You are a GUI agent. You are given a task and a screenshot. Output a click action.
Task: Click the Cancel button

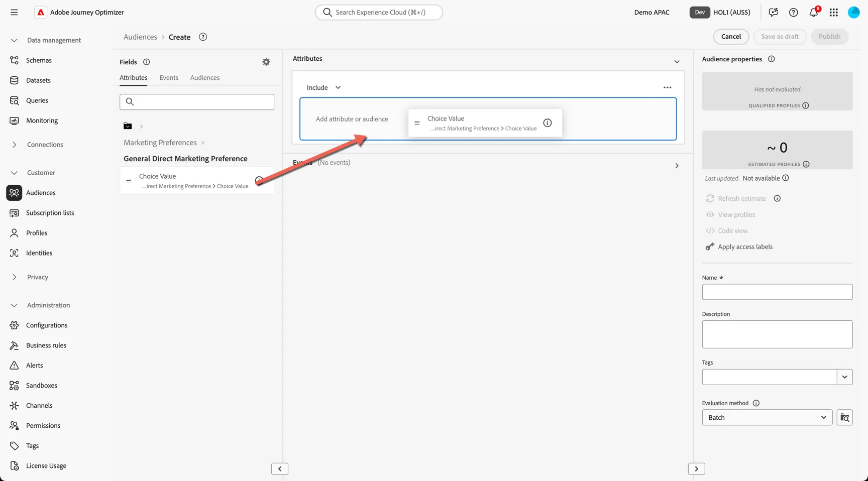point(731,36)
